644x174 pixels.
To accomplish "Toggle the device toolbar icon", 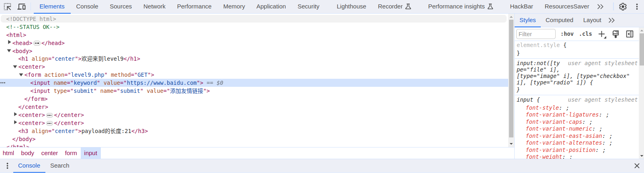I will click(22, 7).
